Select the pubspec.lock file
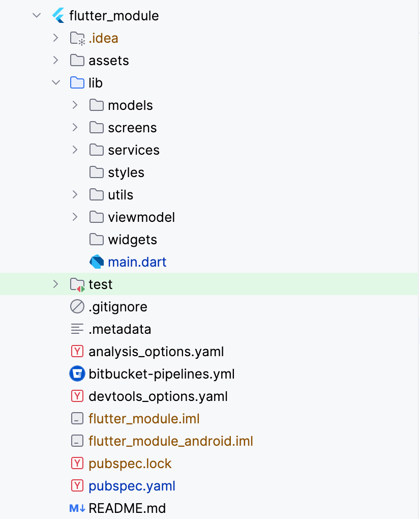Screen dimensions: 420x519 [130, 463]
